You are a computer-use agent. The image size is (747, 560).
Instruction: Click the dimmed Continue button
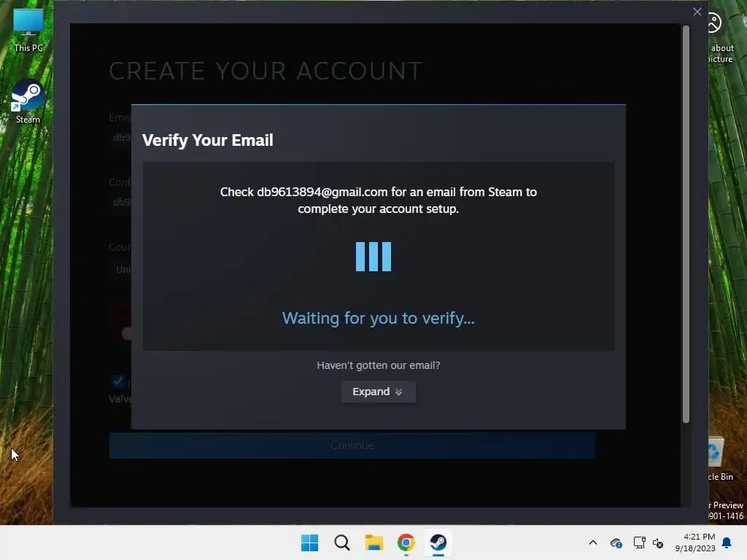click(352, 446)
